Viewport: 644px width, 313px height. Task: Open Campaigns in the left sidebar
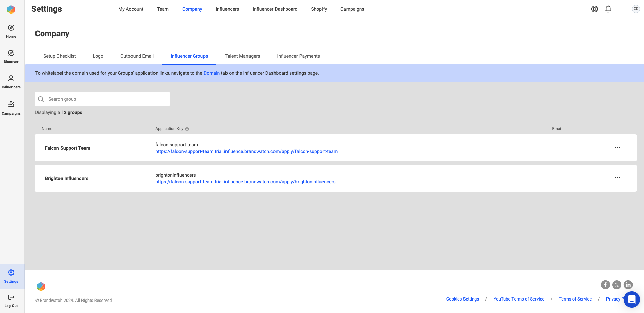coord(11,108)
